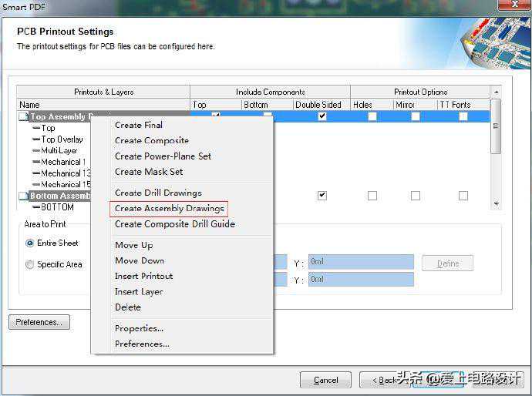Toggle Double Sided for Top Assembly Drawing
Image resolution: width=532 pixels, height=396 pixels.
click(x=322, y=116)
